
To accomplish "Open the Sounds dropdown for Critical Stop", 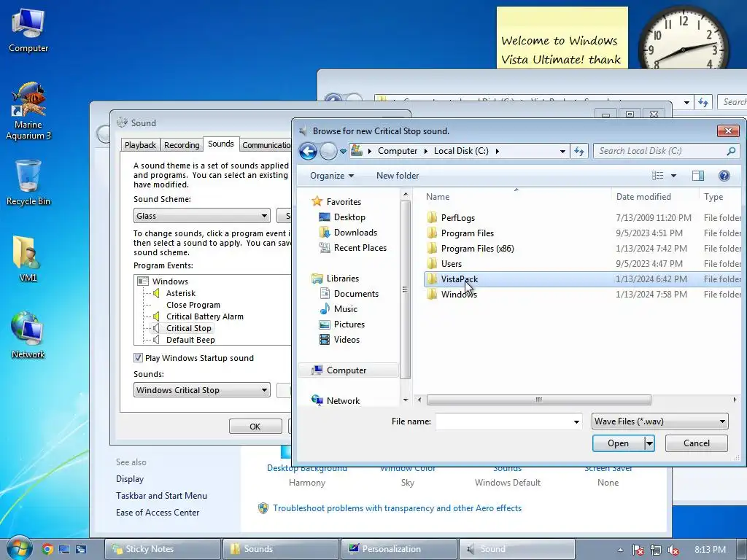I will (201, 390).
